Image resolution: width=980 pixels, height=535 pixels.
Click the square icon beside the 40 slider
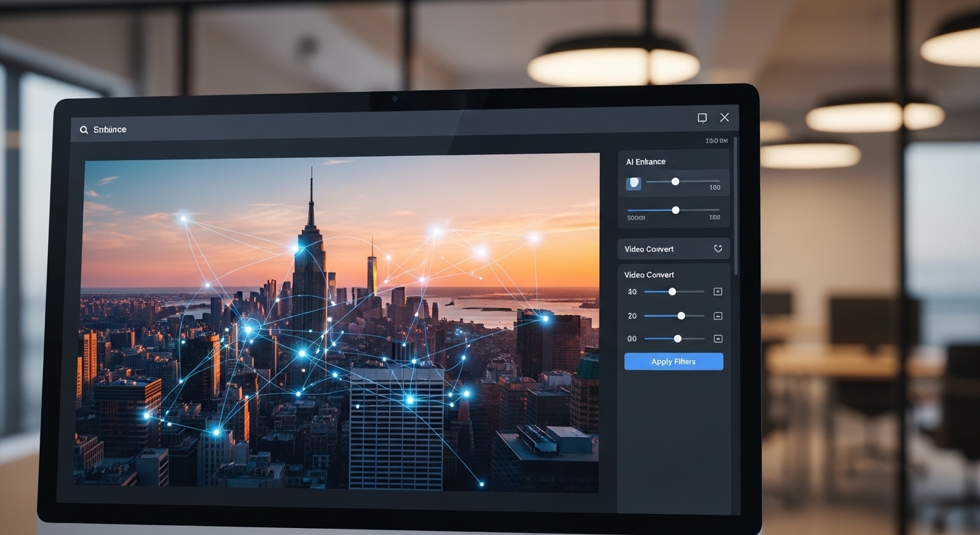(x=718, y=292)
